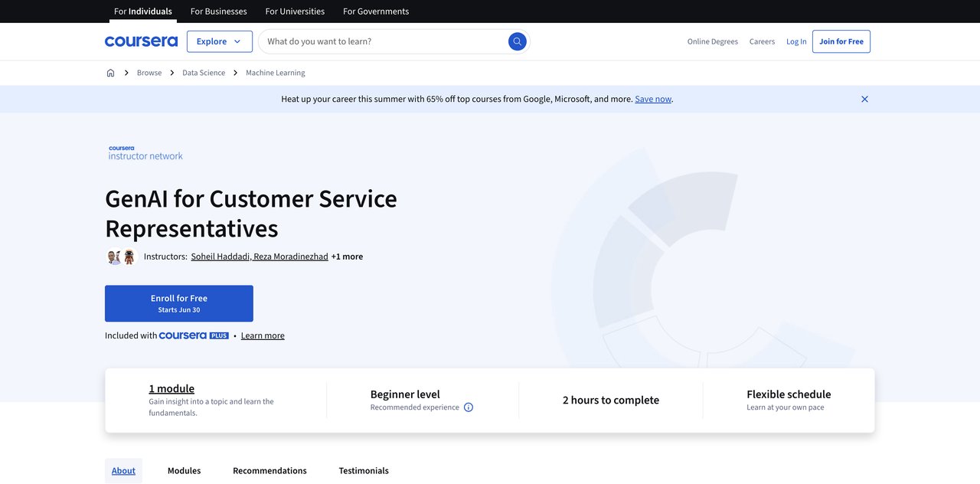Image resolution: width=980 pixels, height=484 pixels.
Task: Expand the Explore dropdown
Action: tap(219, 41)
